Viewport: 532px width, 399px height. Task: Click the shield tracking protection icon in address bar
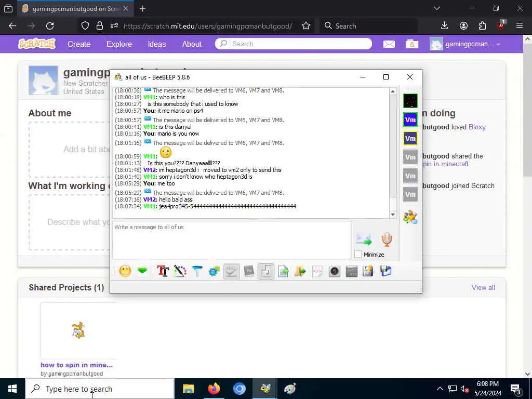pos(85,26)
